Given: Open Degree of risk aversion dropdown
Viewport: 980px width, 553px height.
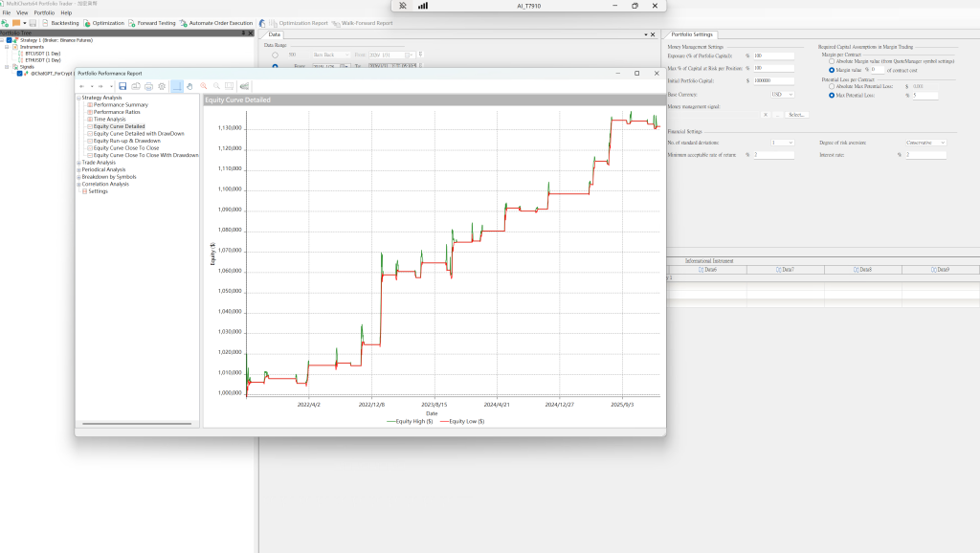Looking at the screenshot, I should (925, 143).
